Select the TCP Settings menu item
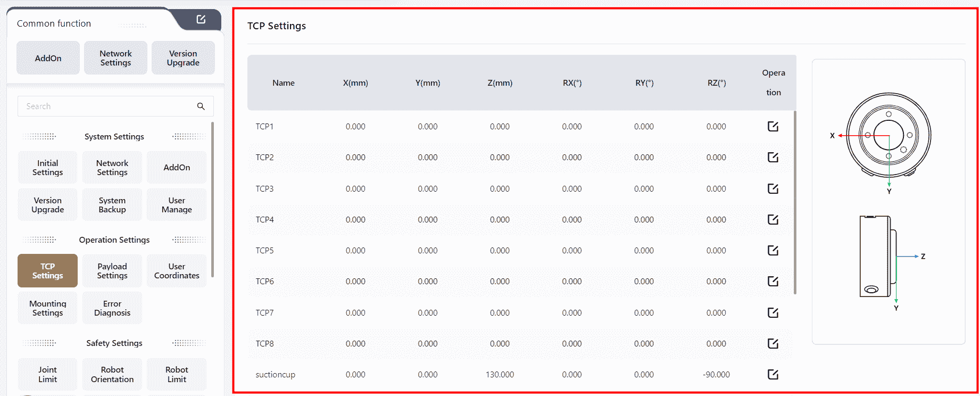The height and width of the screenshot is (396, 980). 47,271
